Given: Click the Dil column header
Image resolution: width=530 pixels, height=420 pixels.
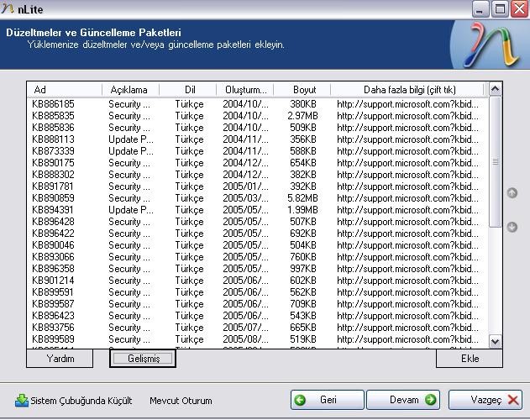Looking at the screenshot, I should tap(189, 90).
